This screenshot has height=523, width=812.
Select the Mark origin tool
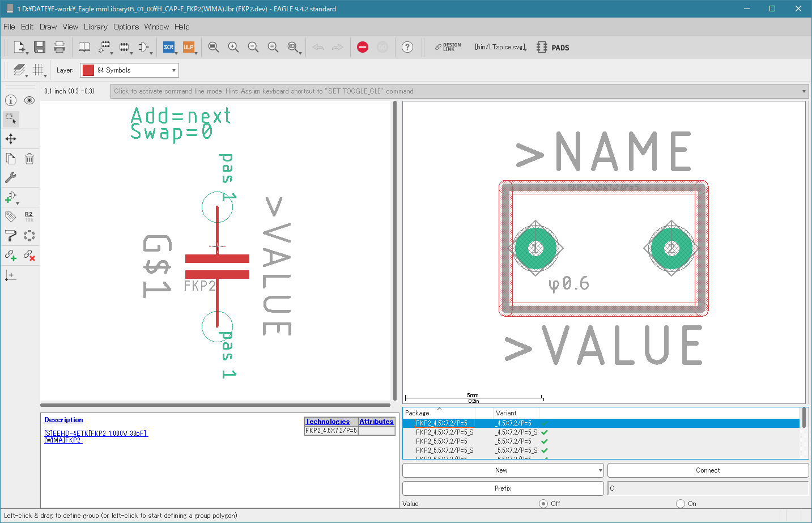click(x=10, y=275)
